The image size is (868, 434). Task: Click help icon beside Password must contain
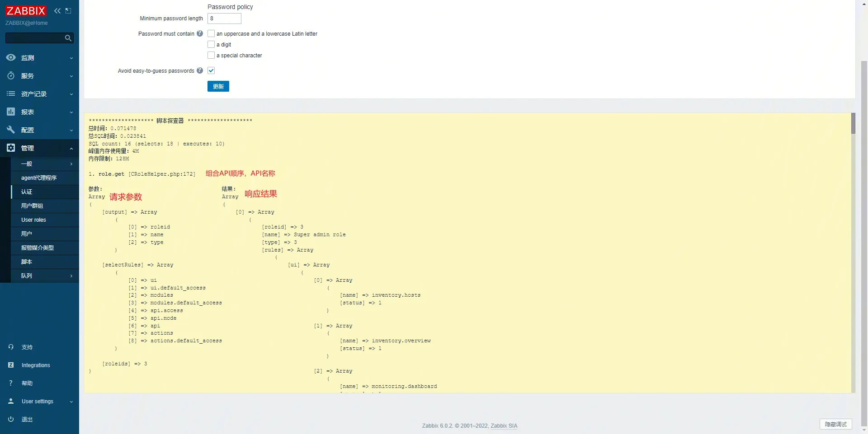(200, 33)
